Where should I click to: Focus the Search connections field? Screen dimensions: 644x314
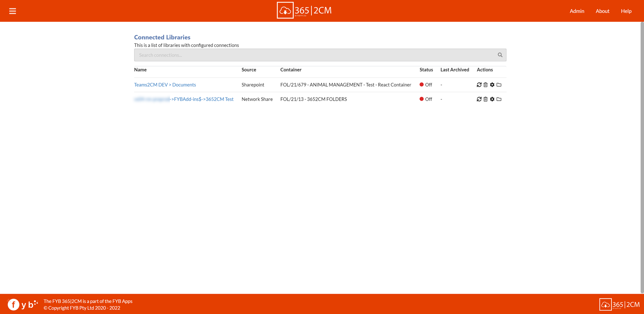(320, 55)
